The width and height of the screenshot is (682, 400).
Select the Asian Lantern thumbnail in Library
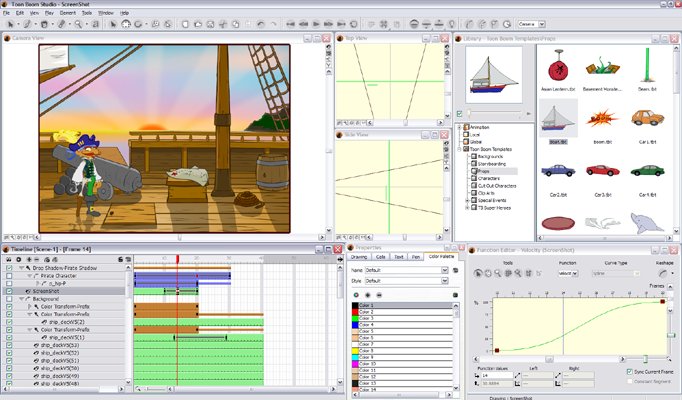(558, 65)
